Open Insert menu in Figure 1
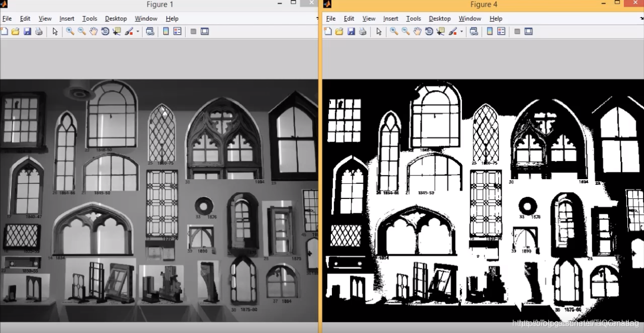644x333 pixels. pyautogui.click(x=67, y=19)
